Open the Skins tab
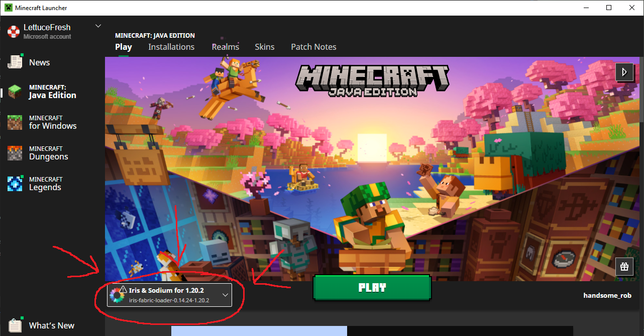644x336 pixels. point(265,47)
